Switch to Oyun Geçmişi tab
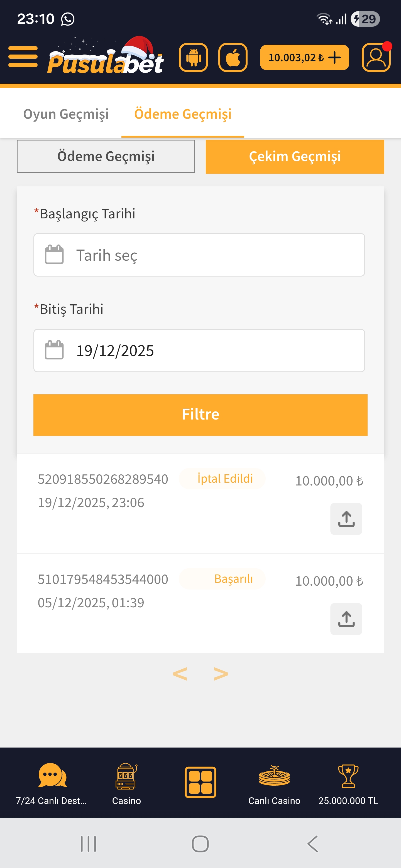The width and height of the screenshot is (401, 868). [66, 114]
